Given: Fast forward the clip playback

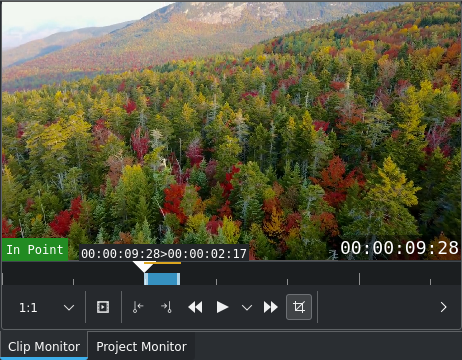Looking at the screenshot, I should coord(271,307).
